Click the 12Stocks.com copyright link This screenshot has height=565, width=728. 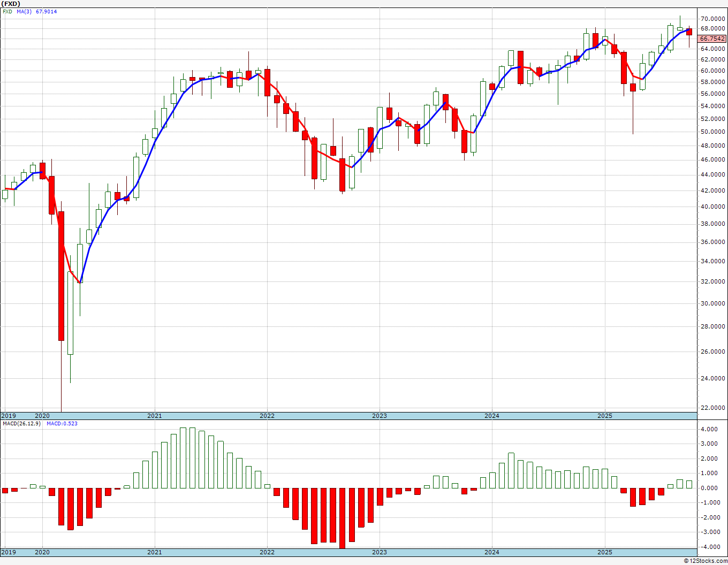tap(706, 561)
